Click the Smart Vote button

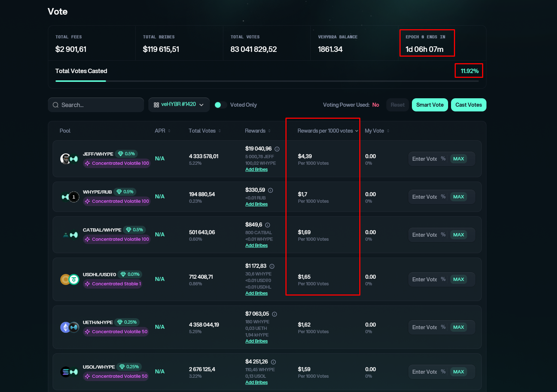(430, 105)
